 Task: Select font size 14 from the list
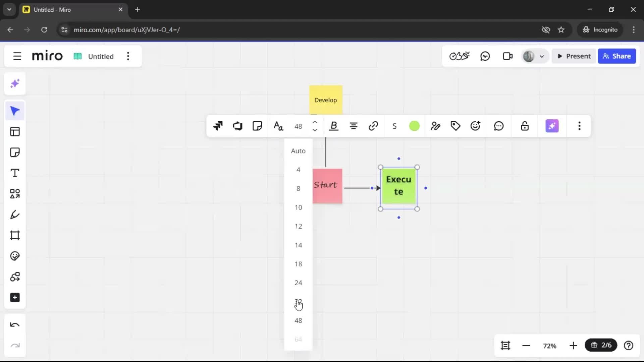tap(298, 245)
